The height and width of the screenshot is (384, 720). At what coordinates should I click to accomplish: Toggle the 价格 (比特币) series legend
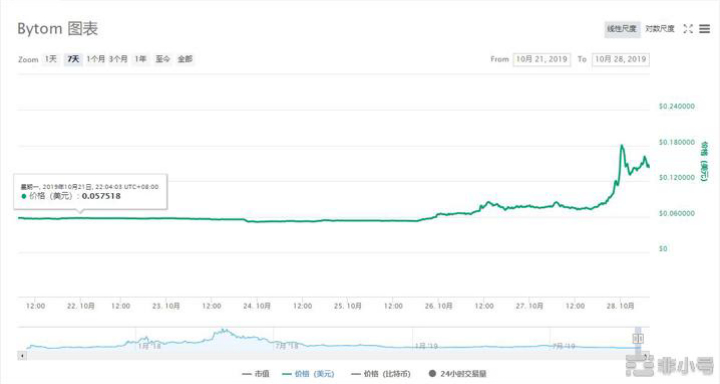tap(381, 374)
